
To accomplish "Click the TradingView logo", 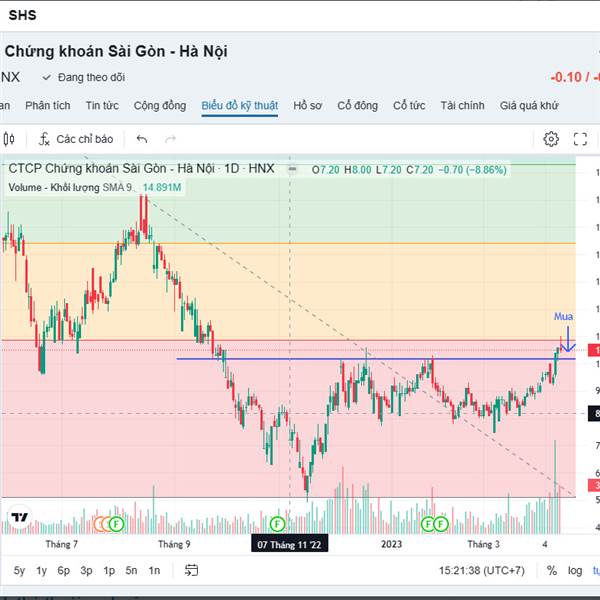I will pos(20,518).
